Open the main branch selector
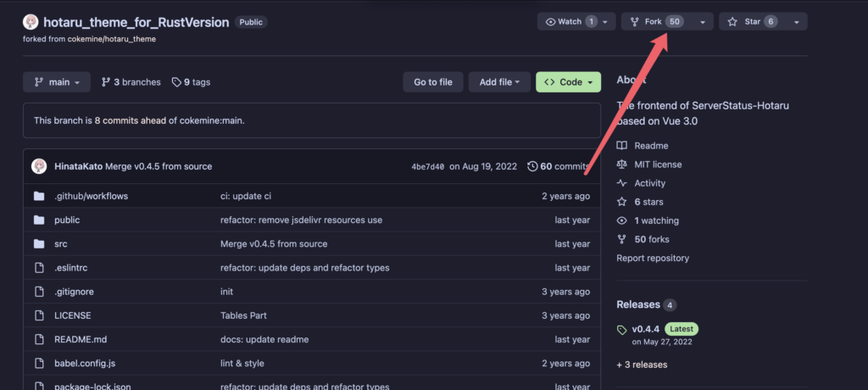Image resolution: width=868 pixels, height=390 pixels. pyautogui.click(x=57, y=82)
